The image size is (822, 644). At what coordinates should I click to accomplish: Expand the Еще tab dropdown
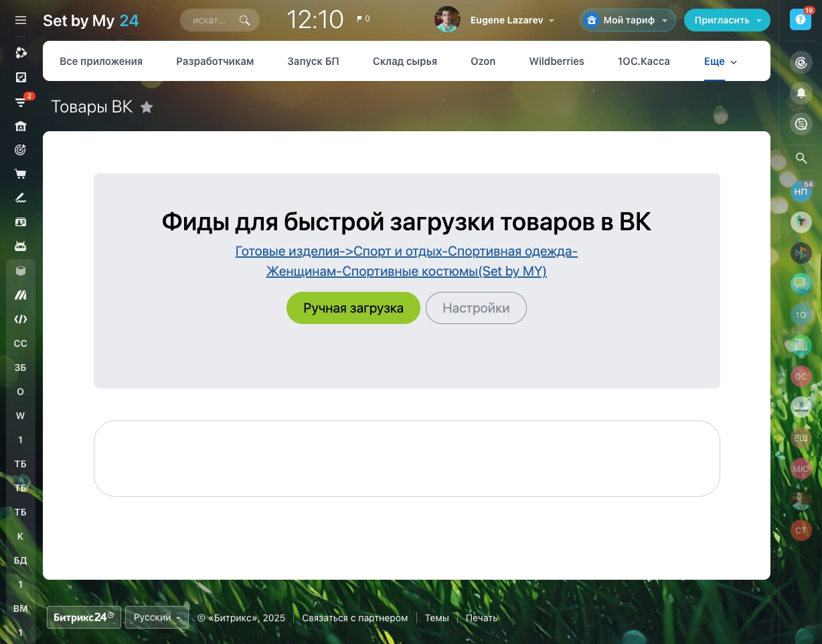click(x=720, y=62)
